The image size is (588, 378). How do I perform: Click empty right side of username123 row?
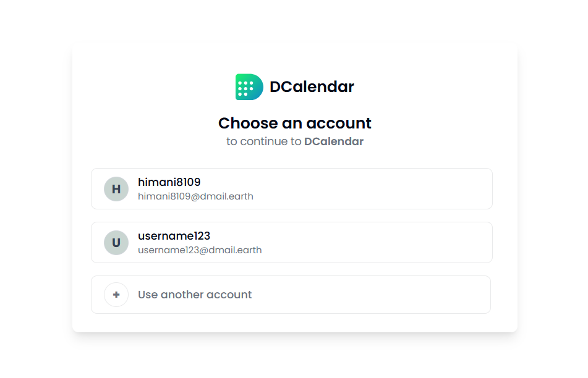420,243
